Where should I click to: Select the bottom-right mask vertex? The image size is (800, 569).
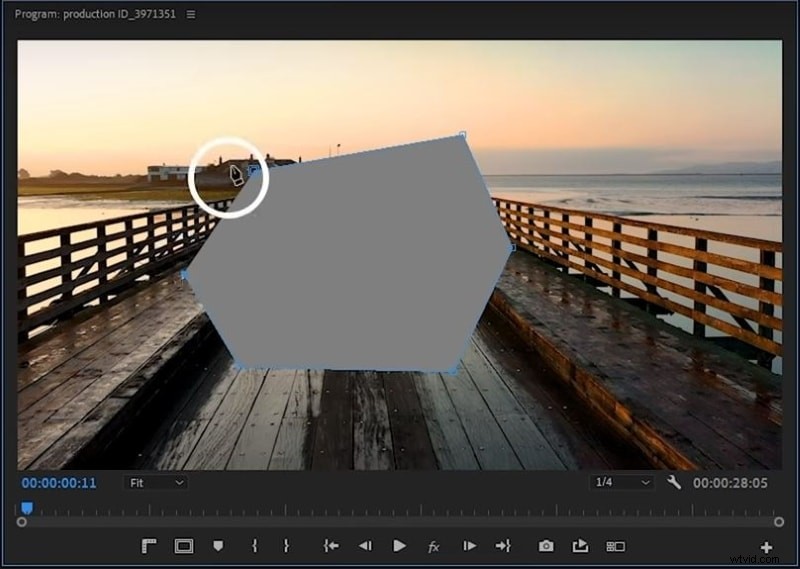(453, 369)
